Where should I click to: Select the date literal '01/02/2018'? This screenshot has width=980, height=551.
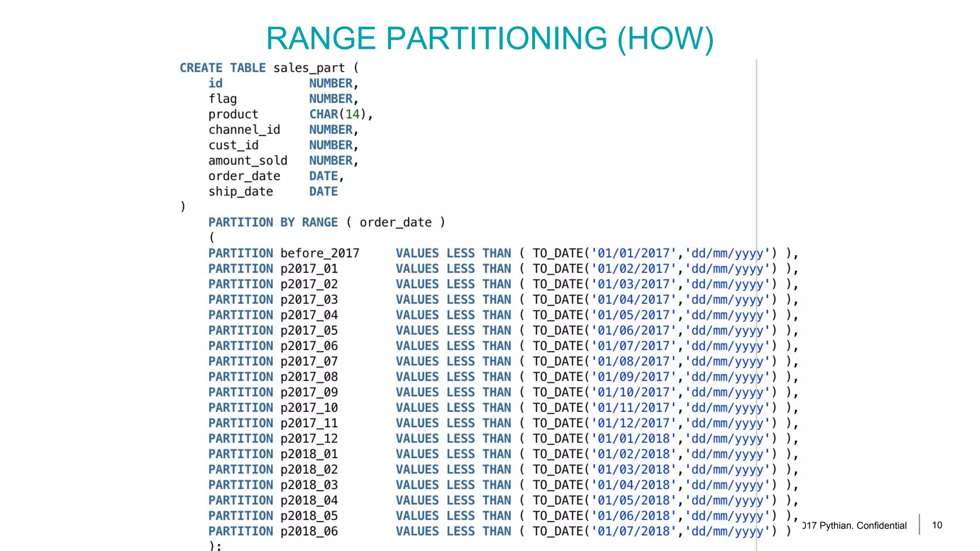(x=634, y=454)
